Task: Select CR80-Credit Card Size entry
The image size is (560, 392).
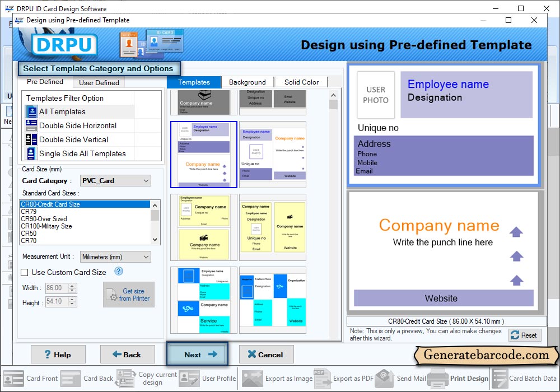Action: point(85,204)
